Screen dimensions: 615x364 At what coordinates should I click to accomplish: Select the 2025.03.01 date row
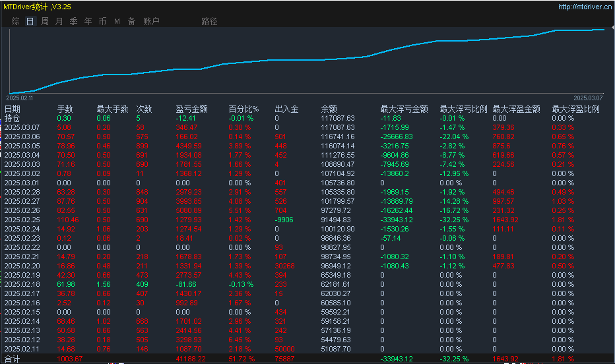point(22,183)
